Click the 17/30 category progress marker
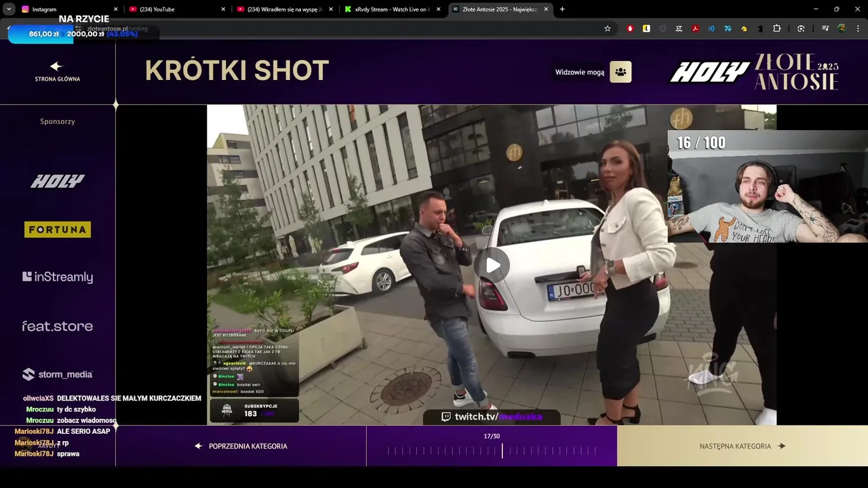This screenshot has width=868, height=488. pos(502,451)
